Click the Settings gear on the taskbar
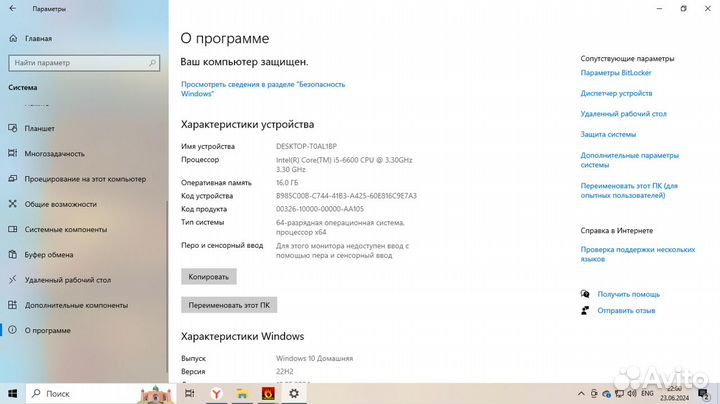Viewport: 720px width, 404px height. pos(294,393)
